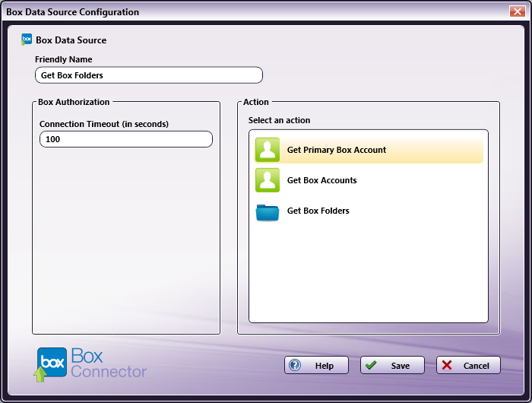Select the Get Box Folders action

click(x=369, y=211)
